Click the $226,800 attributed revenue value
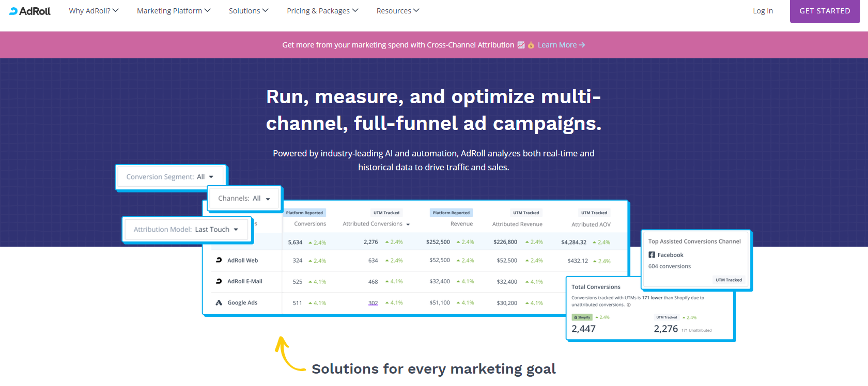This screenshot has width=868, height=386. coord(505,242)
